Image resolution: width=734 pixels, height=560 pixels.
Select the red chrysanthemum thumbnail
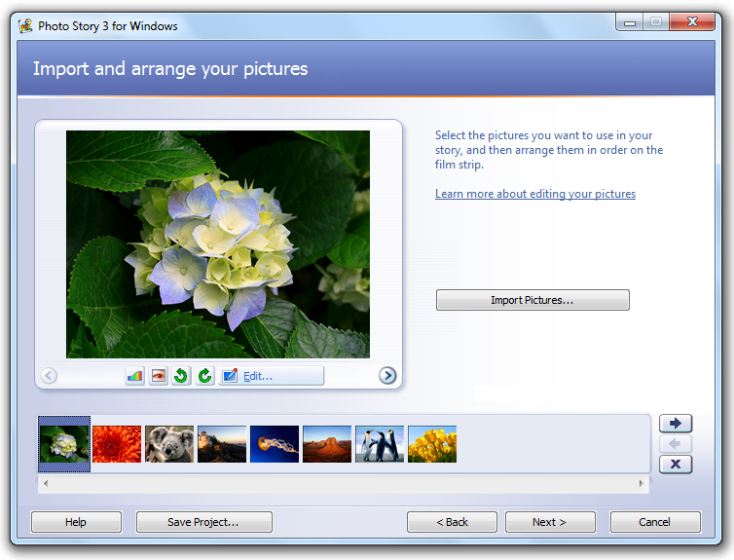117,444
